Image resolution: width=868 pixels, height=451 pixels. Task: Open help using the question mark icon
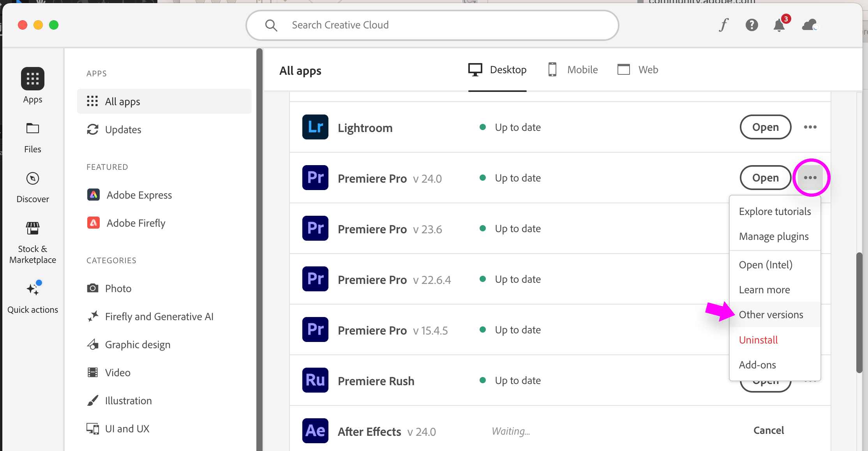tap(751, 25)
